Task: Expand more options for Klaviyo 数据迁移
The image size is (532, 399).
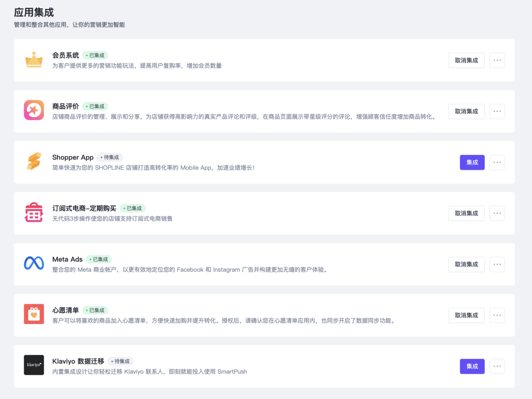Action: pyautogui.click(x=497, y=366)
